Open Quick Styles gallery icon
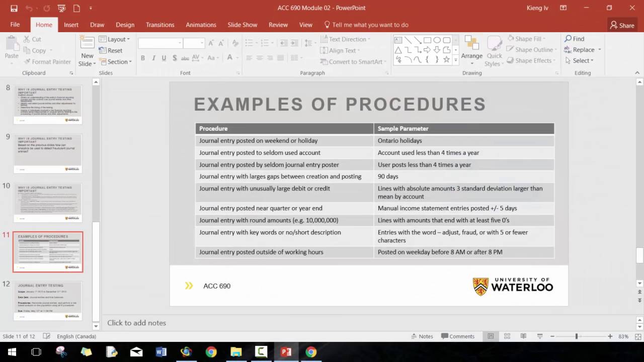Viewport: 644px width, 362px height. click(x=494, y=43)
